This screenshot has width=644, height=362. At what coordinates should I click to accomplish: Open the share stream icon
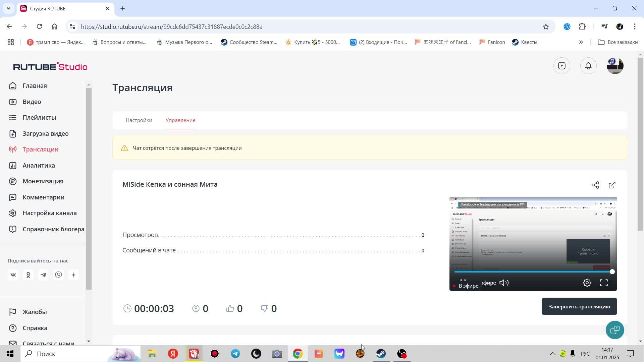595,185
